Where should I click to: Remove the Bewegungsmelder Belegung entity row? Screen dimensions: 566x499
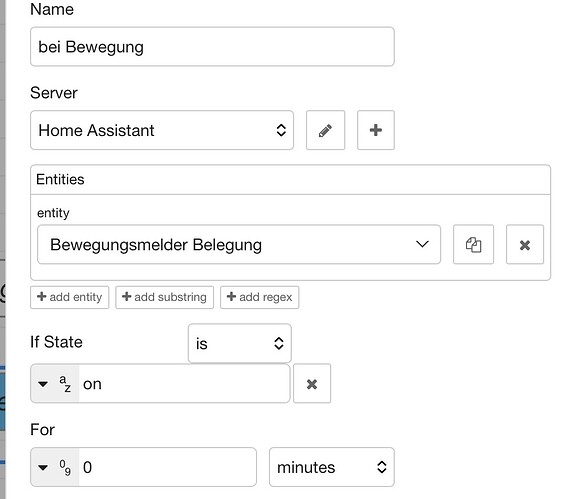pyautogui.click(x=524, y=244)
